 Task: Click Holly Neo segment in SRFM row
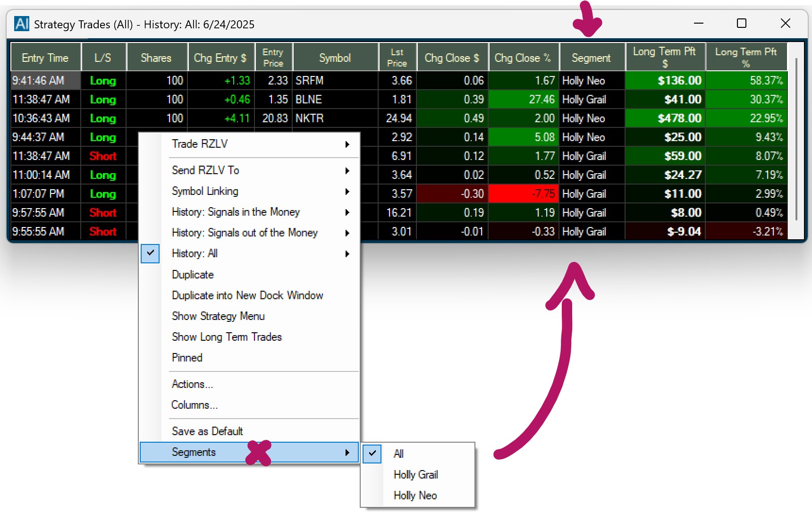tap(592, 81)
